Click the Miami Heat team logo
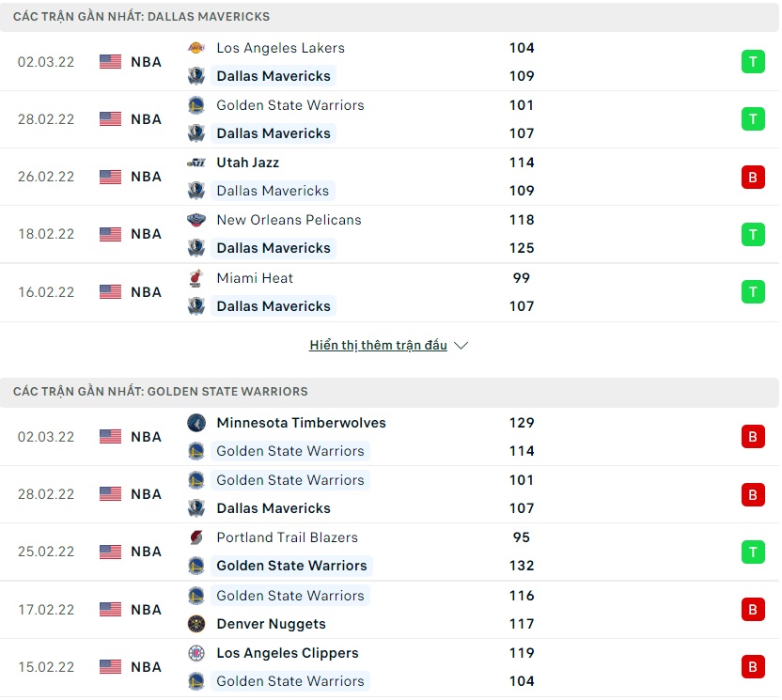 [195, 278]
